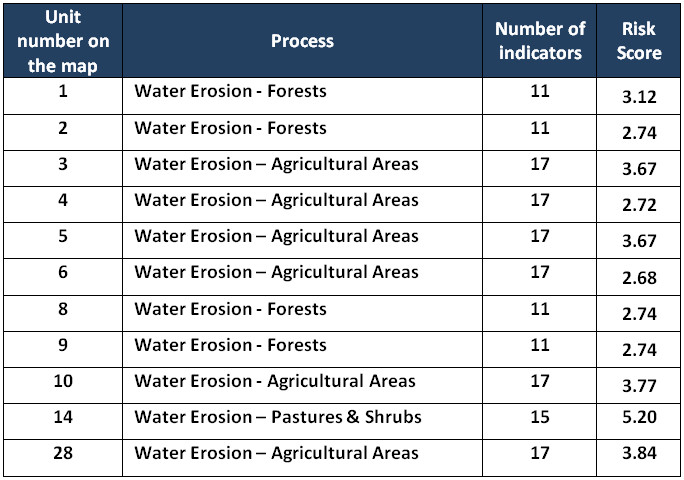684x480 pixels.
Task: Select unit number 14 cell
Action: 62,417
